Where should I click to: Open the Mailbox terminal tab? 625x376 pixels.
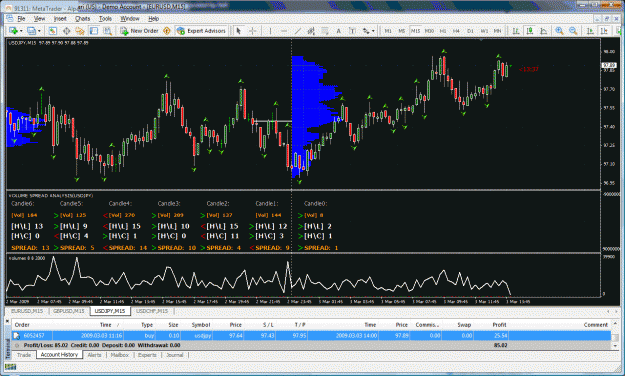[120, 355]
